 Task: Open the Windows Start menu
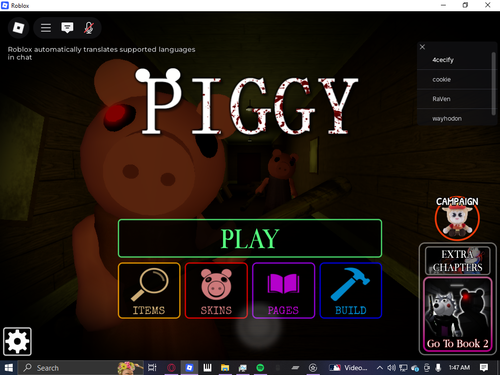[x=9, y=368]
